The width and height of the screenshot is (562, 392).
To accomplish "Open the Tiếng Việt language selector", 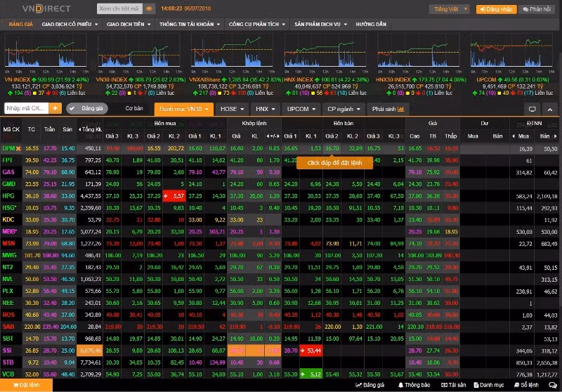I will [449, 9].
